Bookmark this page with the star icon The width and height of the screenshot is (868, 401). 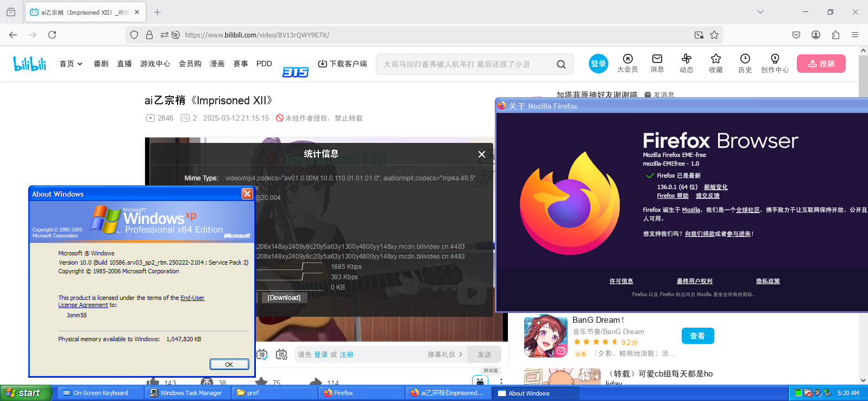coord(714,35)
